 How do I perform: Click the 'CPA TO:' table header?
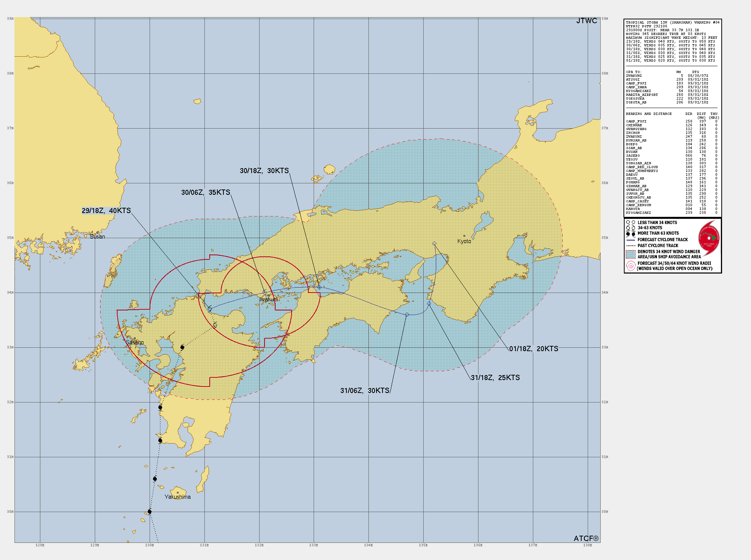pos(633,72)
